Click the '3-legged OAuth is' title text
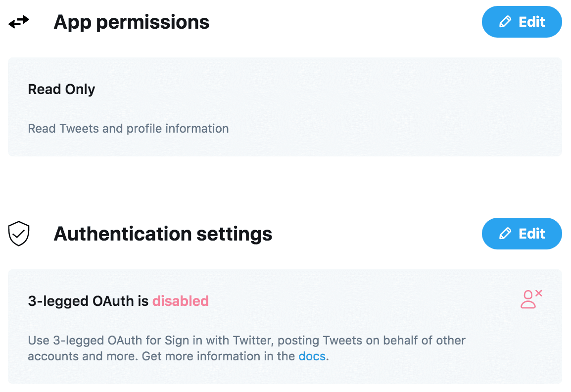This screenshot has height=392, width=571. (x=88, y=301)
